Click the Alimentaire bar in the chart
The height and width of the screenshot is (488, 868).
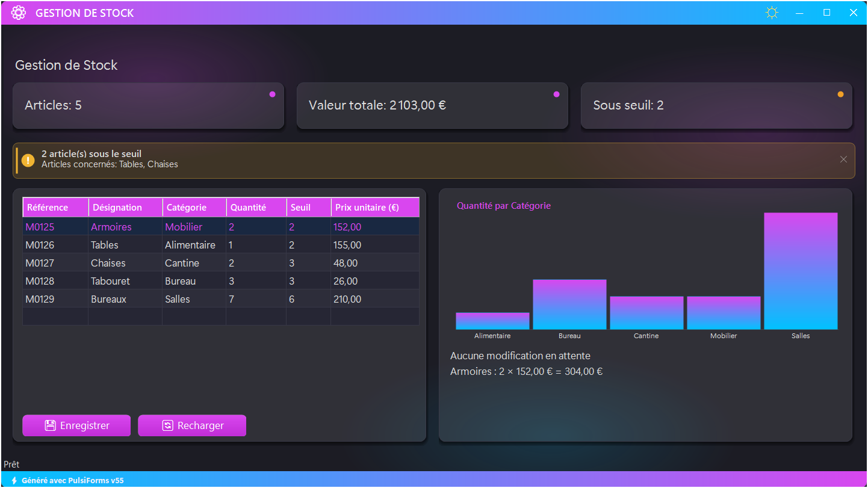[x=492, y=321]
